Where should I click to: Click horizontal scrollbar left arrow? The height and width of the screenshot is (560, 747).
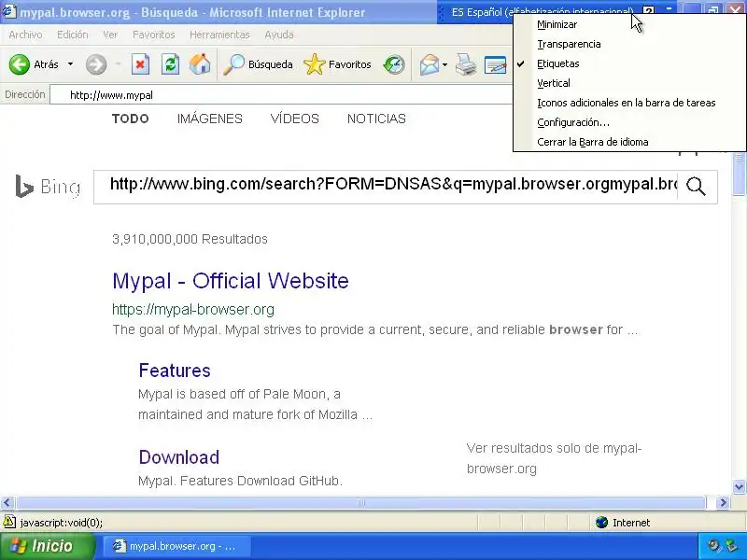point(7,502)
